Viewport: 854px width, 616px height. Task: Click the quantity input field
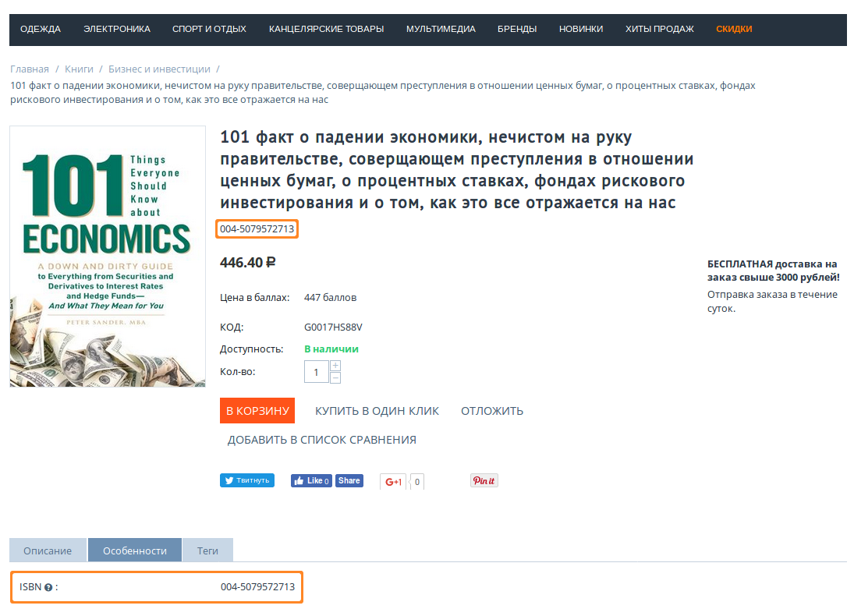(316, 372)
